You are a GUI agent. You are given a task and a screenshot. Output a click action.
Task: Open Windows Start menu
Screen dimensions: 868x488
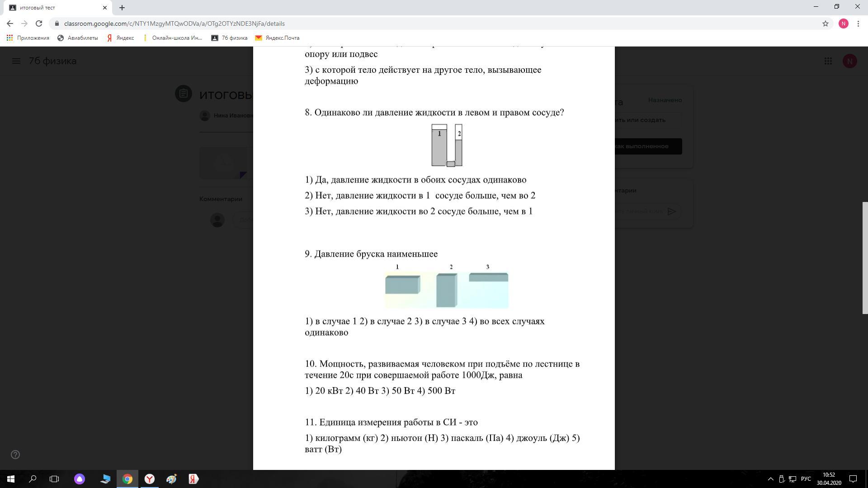11,479
